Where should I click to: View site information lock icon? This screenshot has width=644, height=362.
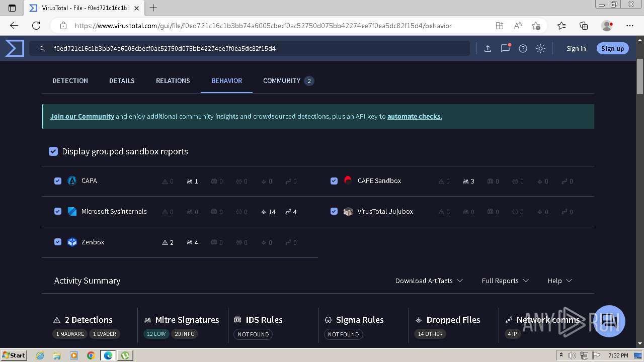[x=63, y=26]
